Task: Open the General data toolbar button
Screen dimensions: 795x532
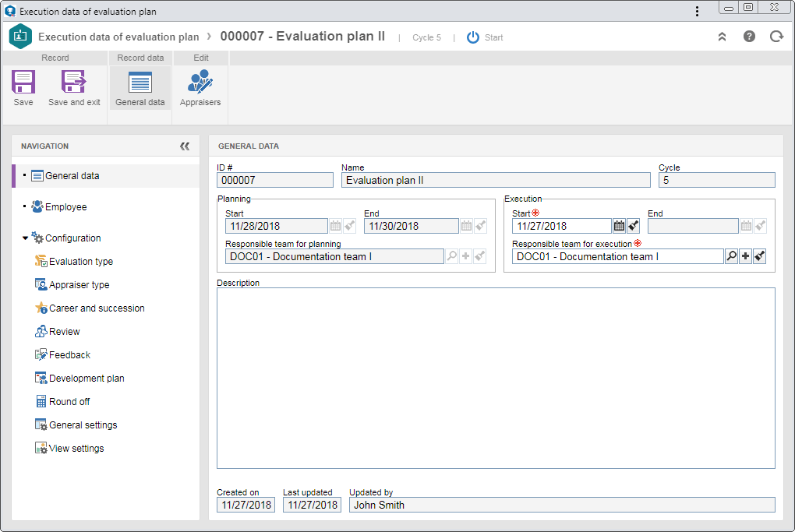Action: coord(140,88)
